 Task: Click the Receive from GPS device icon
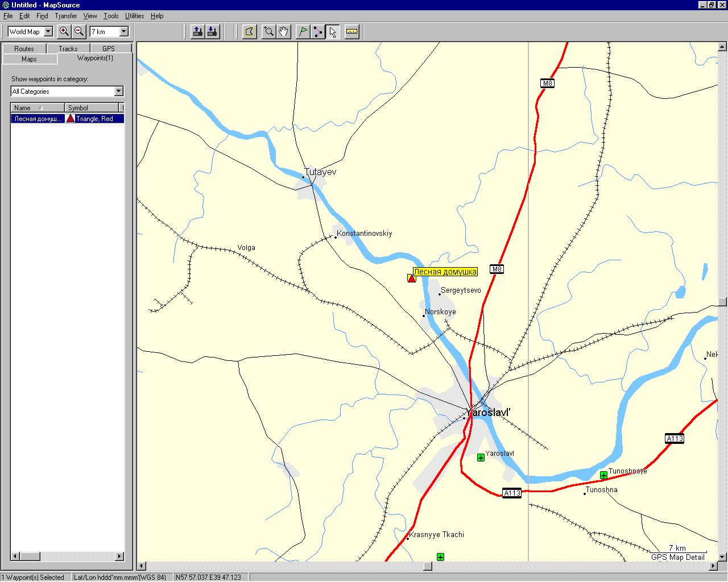(212, 32)
